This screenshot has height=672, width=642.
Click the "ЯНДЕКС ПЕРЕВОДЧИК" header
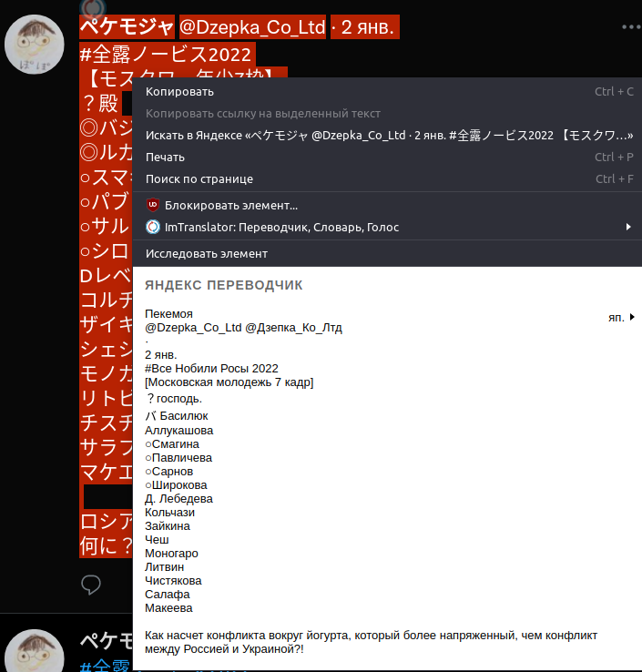coord(223,285)
